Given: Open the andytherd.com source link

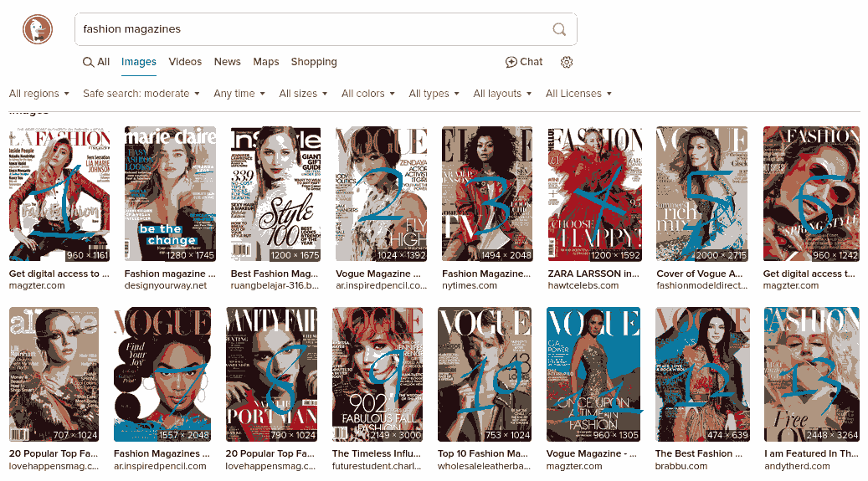Looking at the screenshot, I should tap(797, 466).
